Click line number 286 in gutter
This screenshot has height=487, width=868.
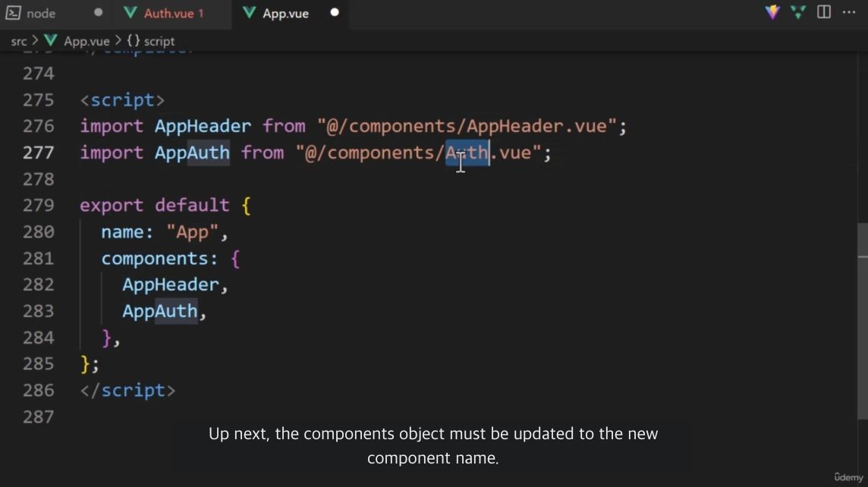(x=38, y=391)
